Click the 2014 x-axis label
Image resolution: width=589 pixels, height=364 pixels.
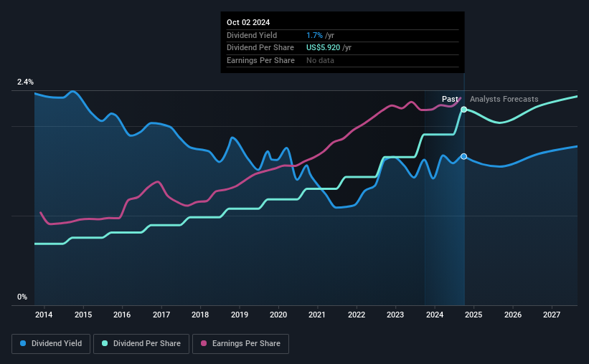44,315
